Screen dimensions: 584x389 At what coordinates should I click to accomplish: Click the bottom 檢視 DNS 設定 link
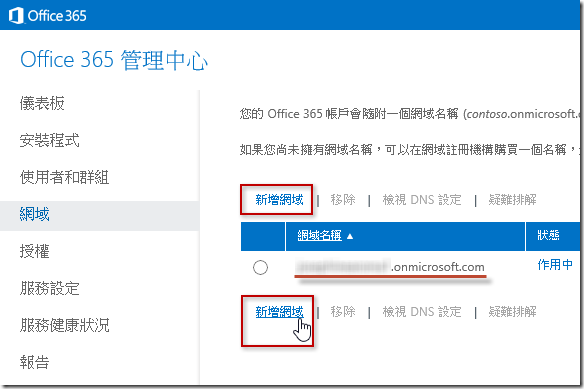point(422,312)
